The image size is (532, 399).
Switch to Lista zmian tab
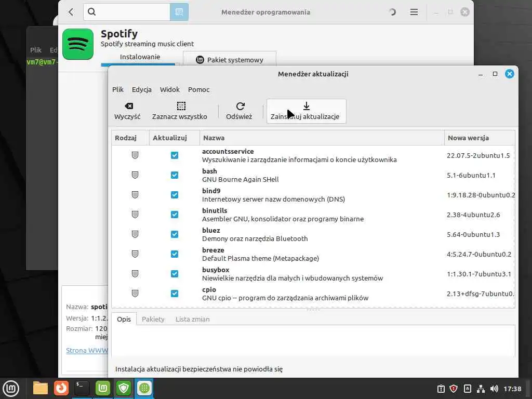[x=192, y=320]
